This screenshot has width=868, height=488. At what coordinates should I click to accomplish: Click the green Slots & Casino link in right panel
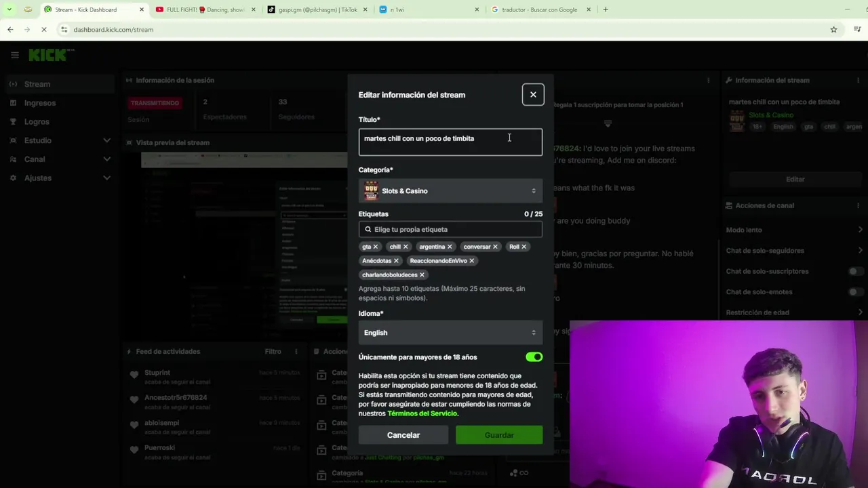pos(771,115)
